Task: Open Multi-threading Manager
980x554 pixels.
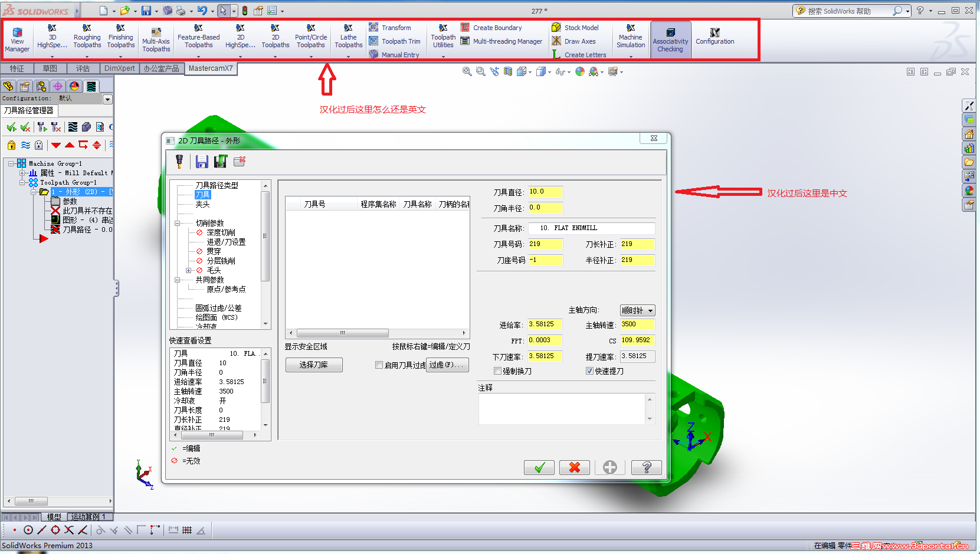Action: click(501, 41)
